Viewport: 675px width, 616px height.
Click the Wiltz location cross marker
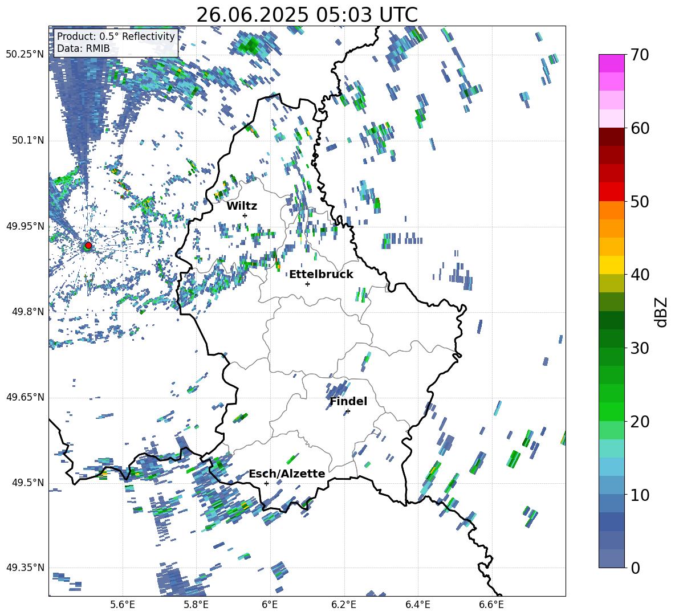pyautogui.click(x=245, y=215)
